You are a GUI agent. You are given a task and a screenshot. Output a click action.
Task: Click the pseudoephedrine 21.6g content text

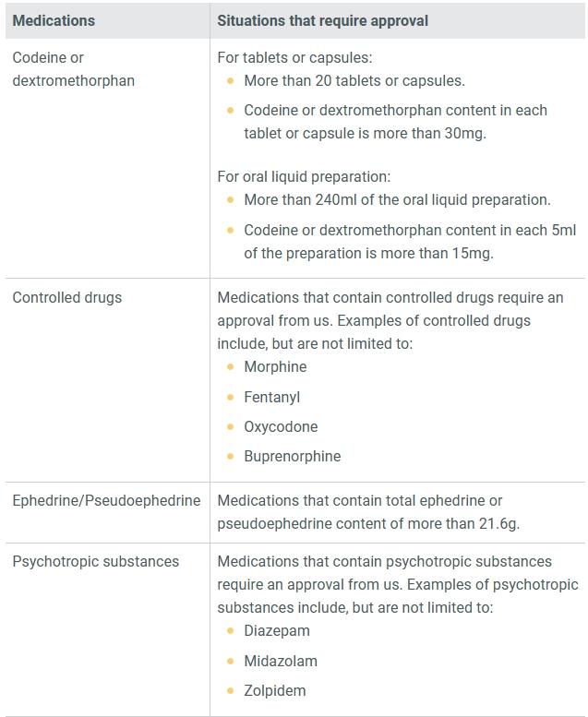pyautogui.click(x=368, y=512)
